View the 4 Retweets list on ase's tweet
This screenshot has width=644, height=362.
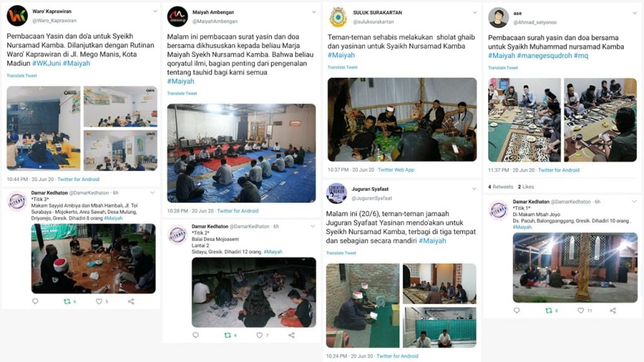[501, 187]
